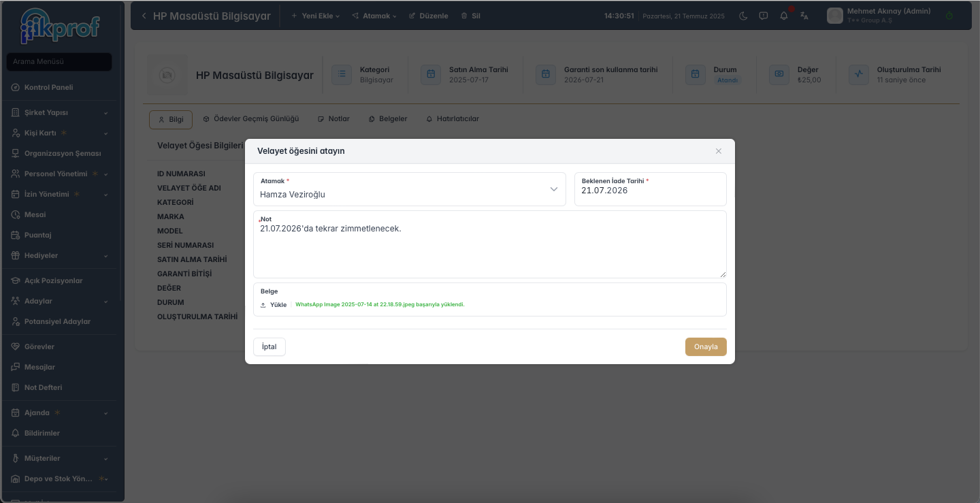Open the Atamak dropdown in the toolbar
This screenshot has height=503, width=980.
point(374,16)
